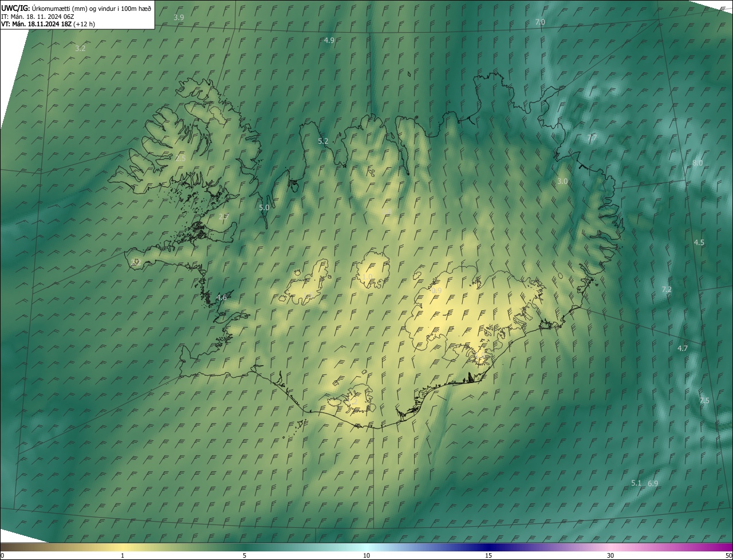Click the 3.9 value label on the map
733x560 pixels.
tap(179, 18)
